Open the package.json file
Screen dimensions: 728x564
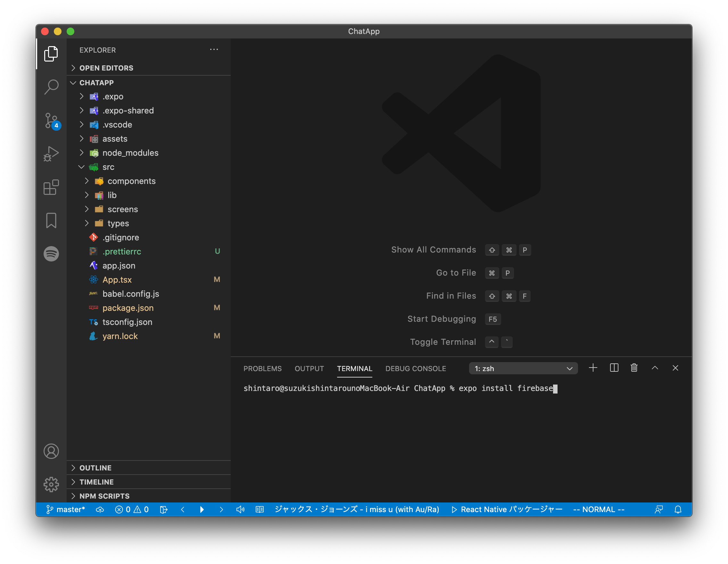click(128, 308)
